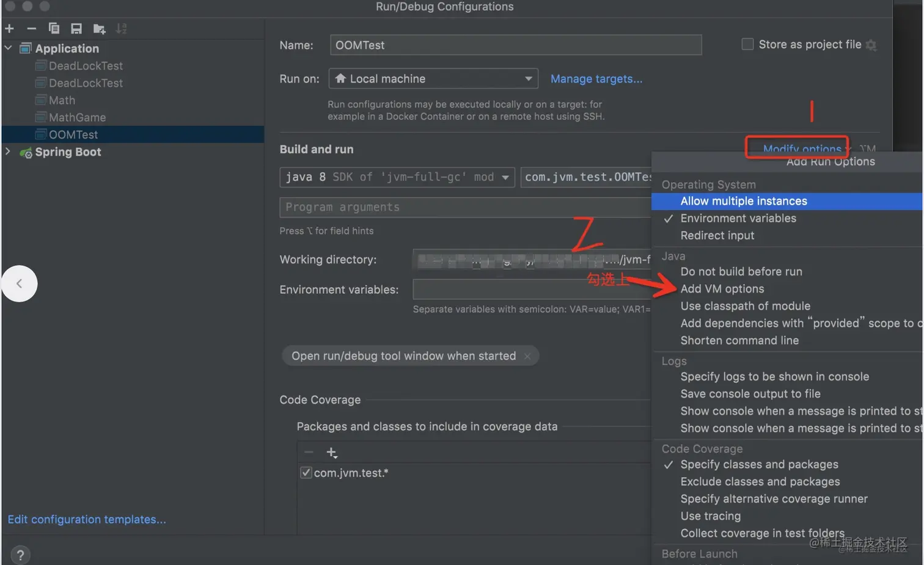Open the Run on Local machine dropdown
924x565 pixels.
tap(433, 79)
